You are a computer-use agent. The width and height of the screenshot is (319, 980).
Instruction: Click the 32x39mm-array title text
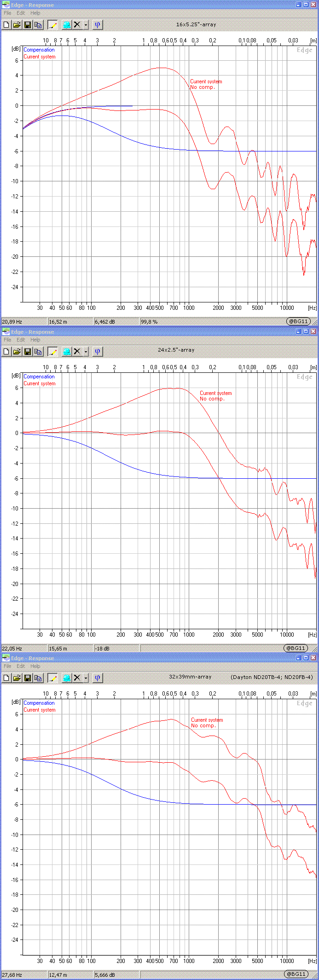click(190, 677)
